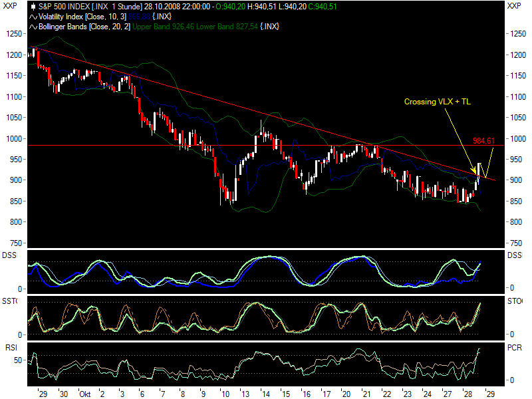Click date 22 on the time axis

pos(387,394)
